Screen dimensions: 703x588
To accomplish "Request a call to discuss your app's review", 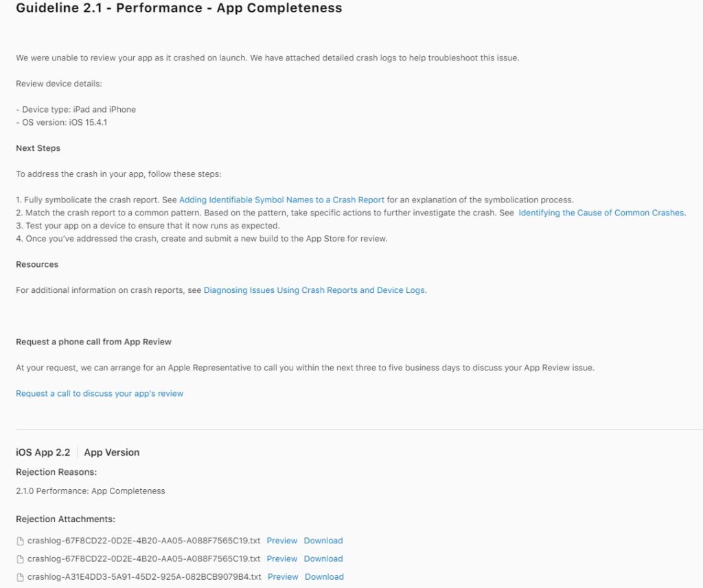I will click(100, 393).
